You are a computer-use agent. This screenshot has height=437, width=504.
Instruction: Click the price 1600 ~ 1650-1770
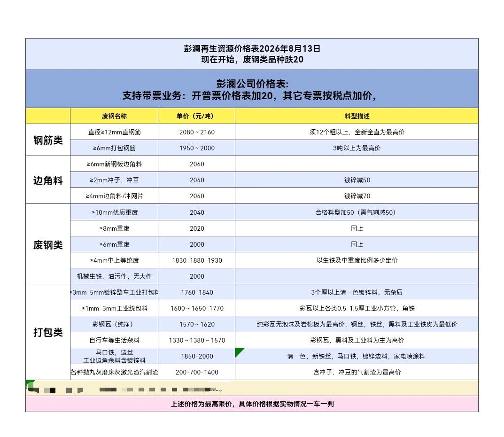point(196,308)
